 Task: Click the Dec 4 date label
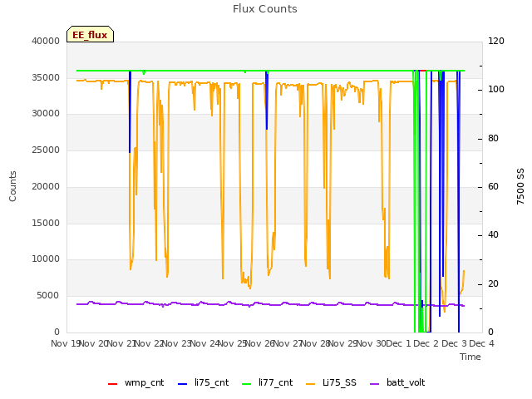coord(481,343)
